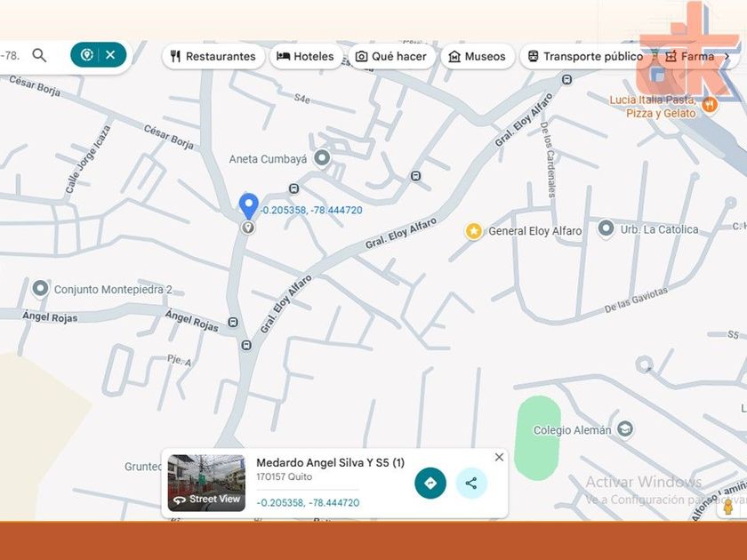Select the Farma filter chip
This screenshot has height=560, width=747.
click(690, 56)
